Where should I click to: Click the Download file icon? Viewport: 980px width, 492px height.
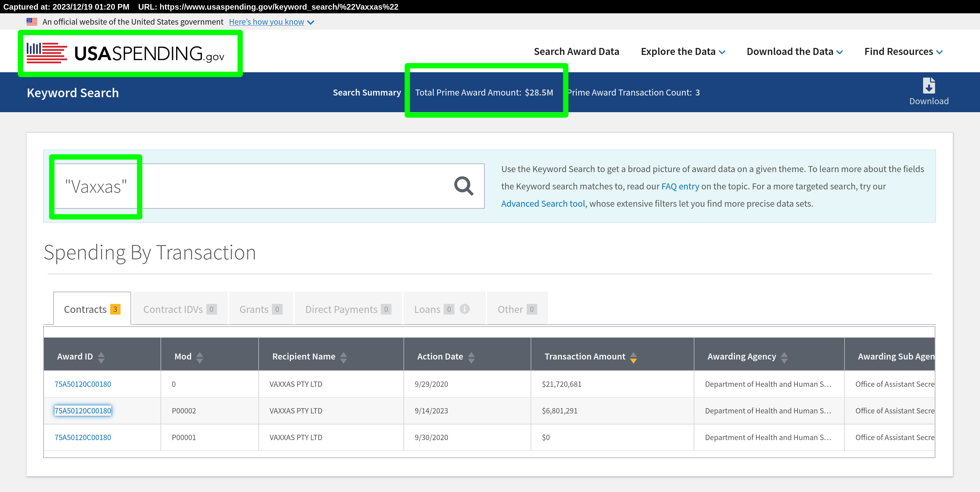tap(929, 86)
